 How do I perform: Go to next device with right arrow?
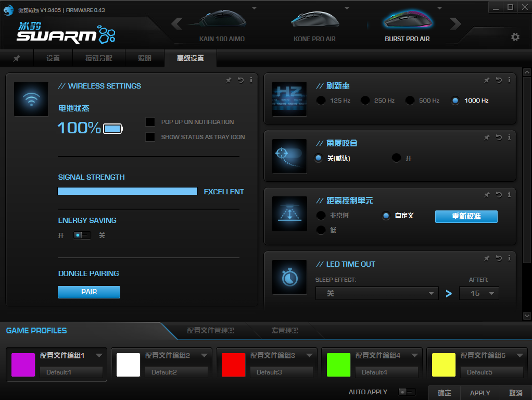[x=455, y=24]
